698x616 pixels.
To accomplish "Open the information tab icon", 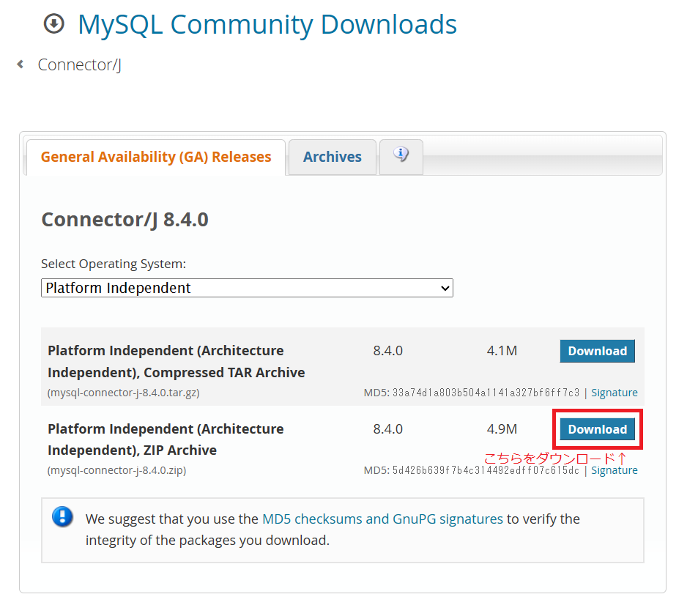I will (401, 155).
